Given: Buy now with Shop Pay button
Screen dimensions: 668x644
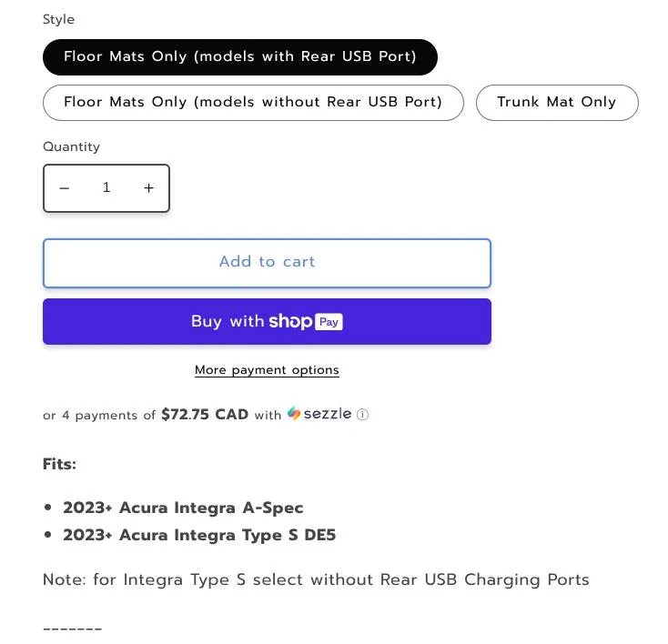Looking at the screenshot, I should coord(267,322).
